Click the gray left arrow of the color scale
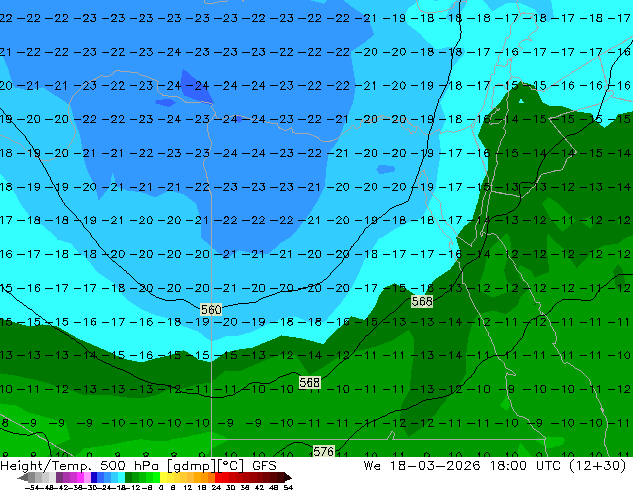The width and height of the screenshot is (634, 490). pos(23,477)
